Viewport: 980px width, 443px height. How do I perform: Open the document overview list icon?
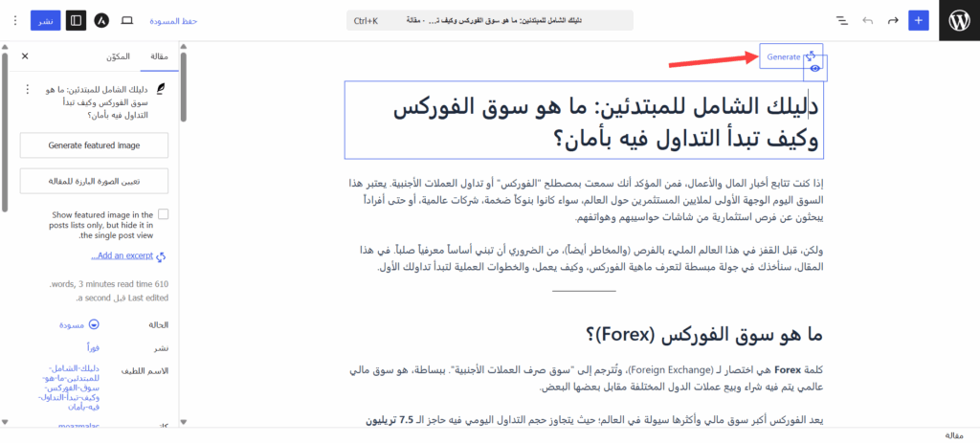click(842, 20)
